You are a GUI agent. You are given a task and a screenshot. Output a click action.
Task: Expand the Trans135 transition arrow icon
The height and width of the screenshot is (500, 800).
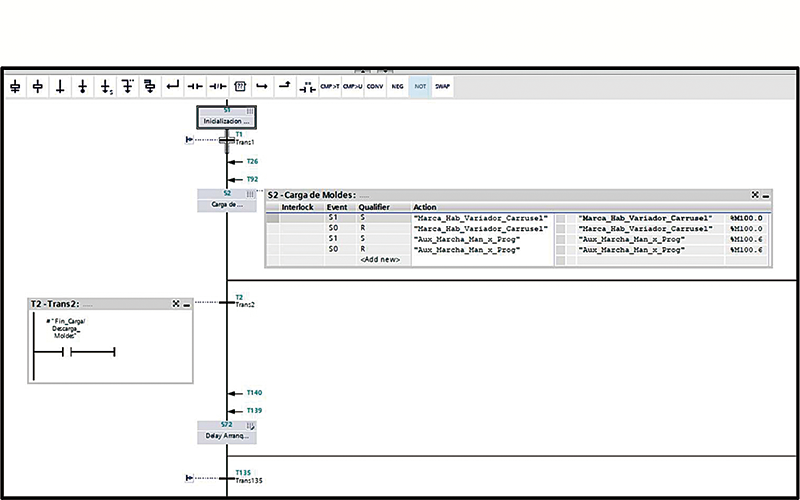(189, 478)
